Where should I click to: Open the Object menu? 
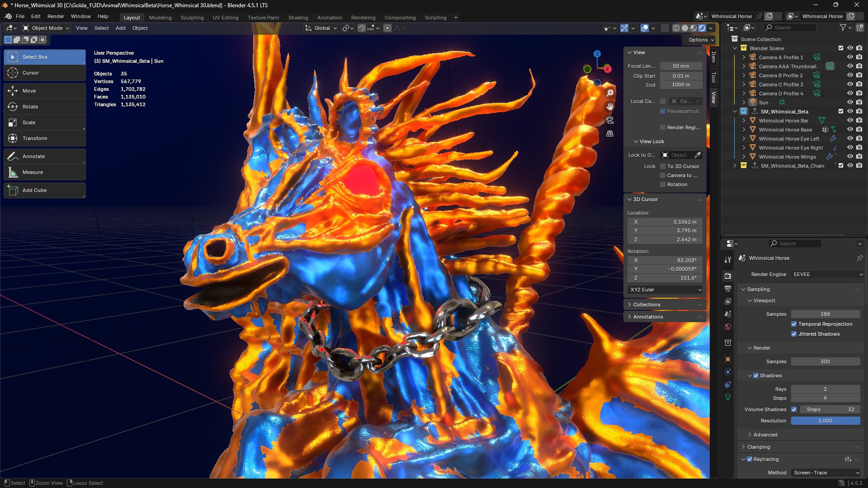point(140,28)
